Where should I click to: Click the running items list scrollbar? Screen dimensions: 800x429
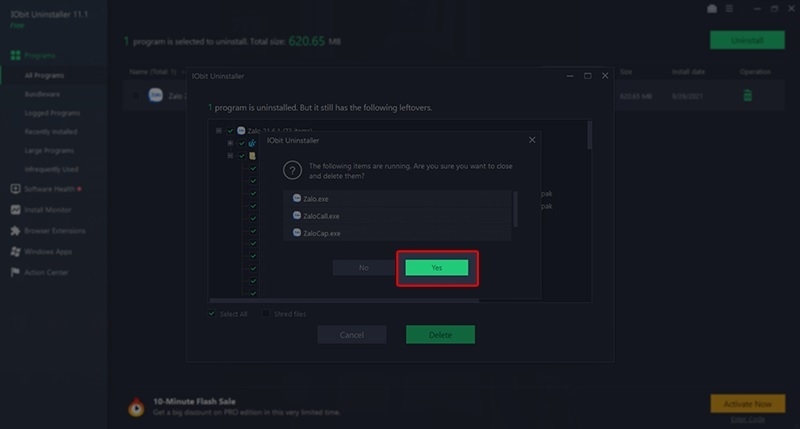[515, 210]
